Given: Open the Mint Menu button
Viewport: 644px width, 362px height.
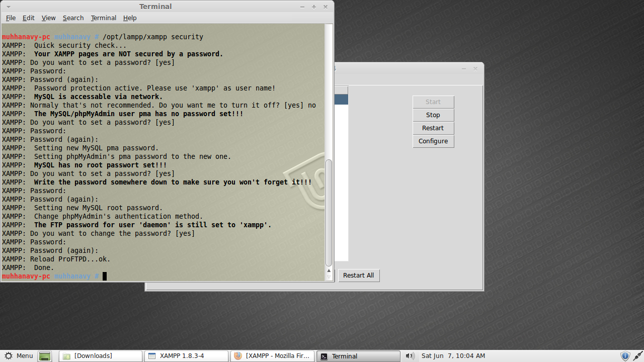Looking at the screenshot, I should [19, 356].
